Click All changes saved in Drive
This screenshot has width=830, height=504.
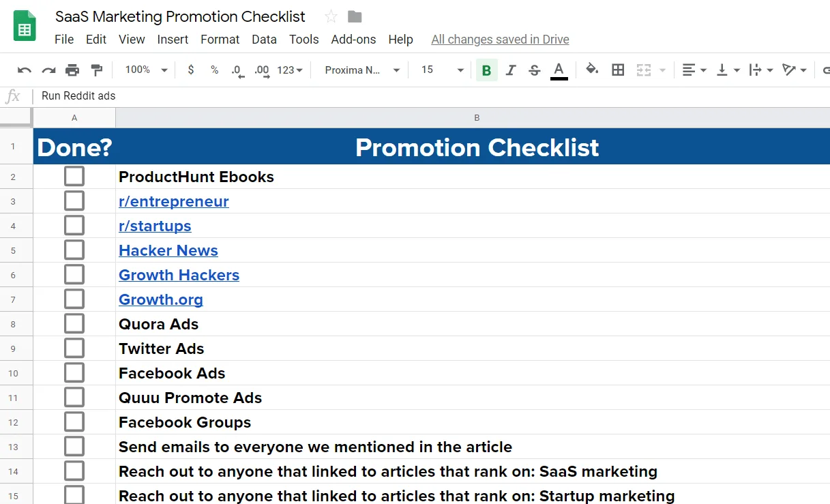[500, 40]
